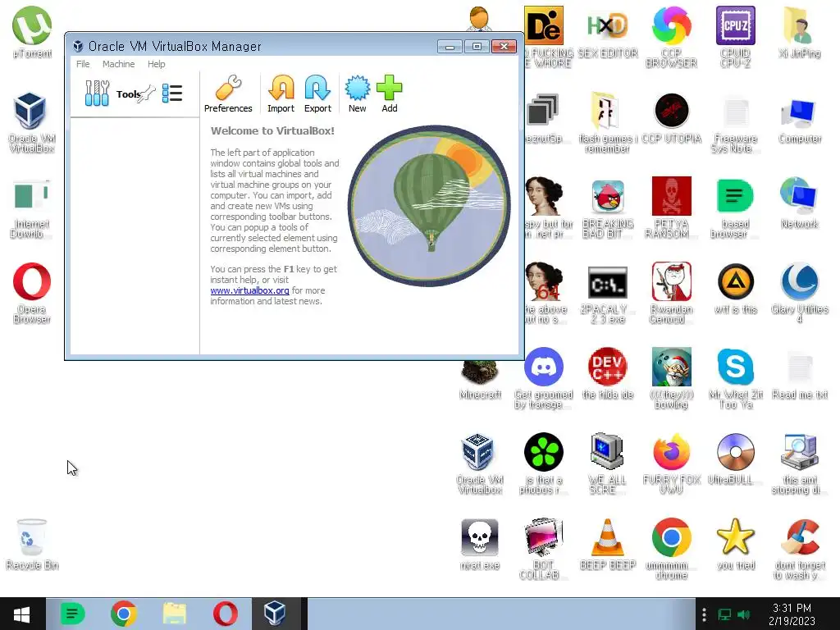Click the network tray icon
Viewport: 840px width, 630px height.
tap(724, 614)
